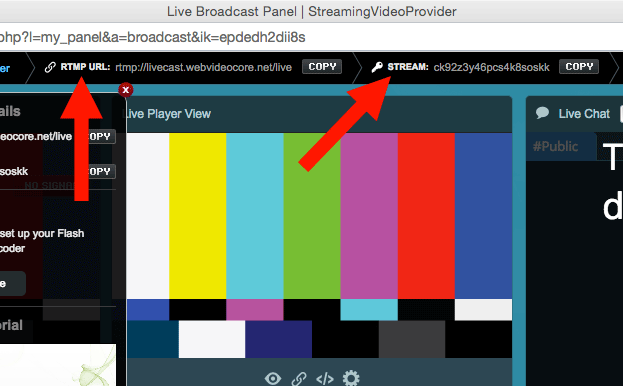The height and width of the screenshot is (386, 623).
Task: Click the Live Player View heading
Action: point(168,114)
